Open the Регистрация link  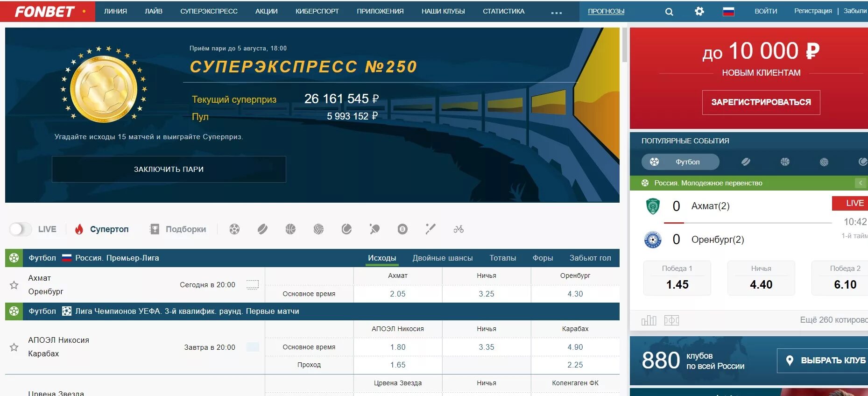tap(813, 11)
